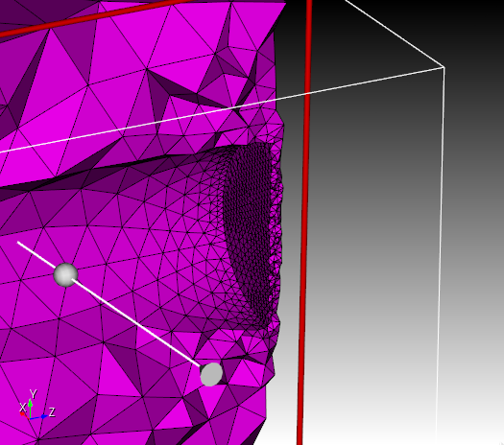
Task: Click the slanted white box edge at top right
Action: point(395,34)
